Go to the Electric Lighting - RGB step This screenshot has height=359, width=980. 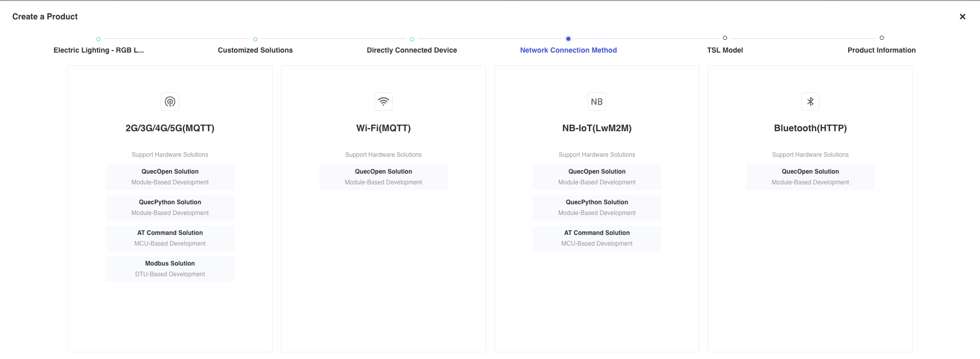tap(99, 50)
